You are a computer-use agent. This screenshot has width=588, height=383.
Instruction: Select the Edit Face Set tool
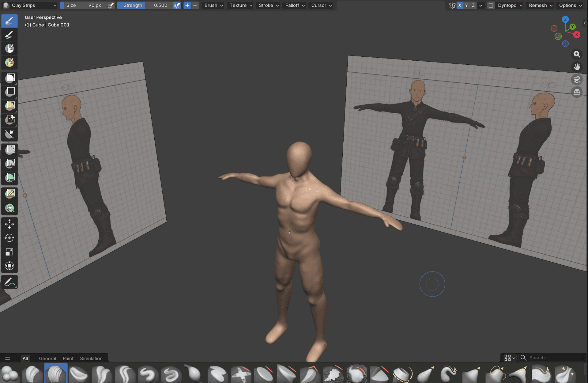[x=9, y=193]
